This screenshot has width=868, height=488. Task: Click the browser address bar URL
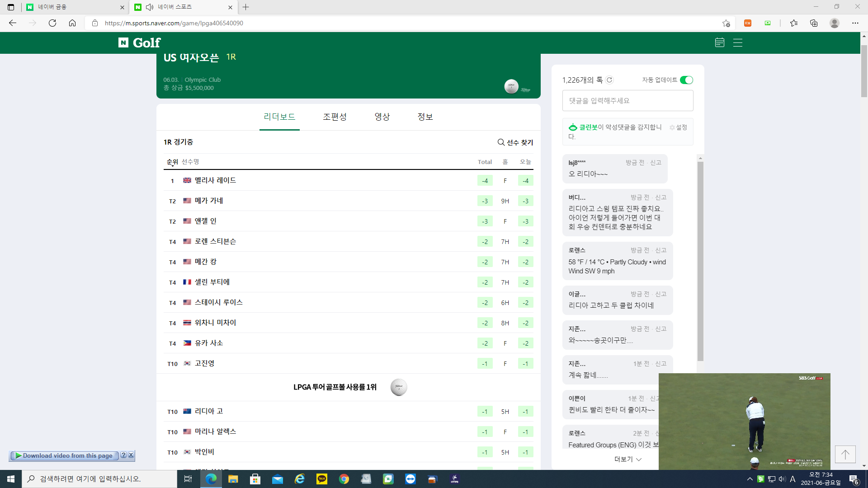pyautogui.click(x=174, y=23)
